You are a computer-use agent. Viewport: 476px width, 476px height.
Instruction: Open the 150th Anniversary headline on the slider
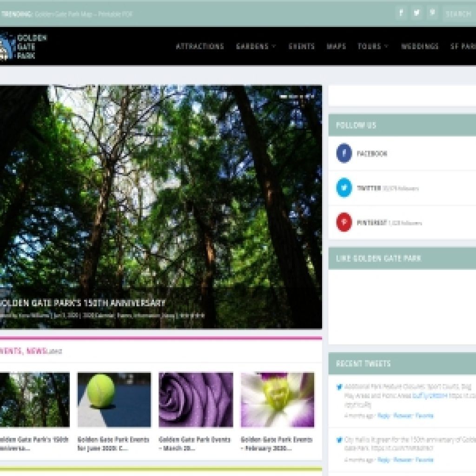coord(83,303)
